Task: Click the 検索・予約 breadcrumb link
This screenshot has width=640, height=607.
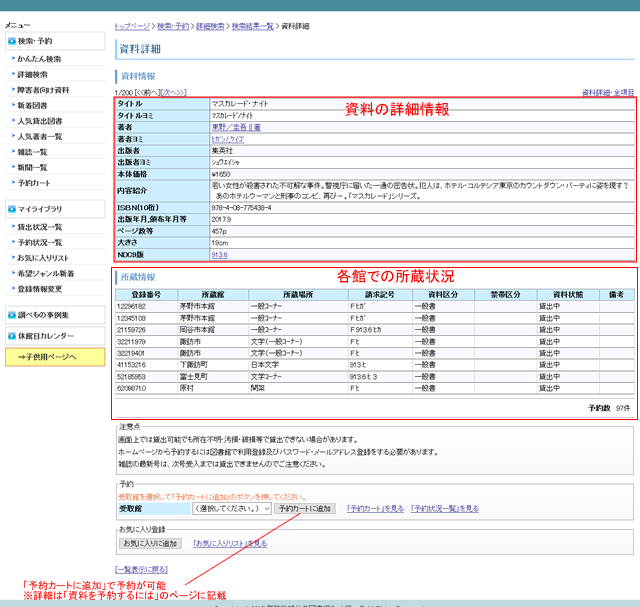Action: click(x=173, y=26)
